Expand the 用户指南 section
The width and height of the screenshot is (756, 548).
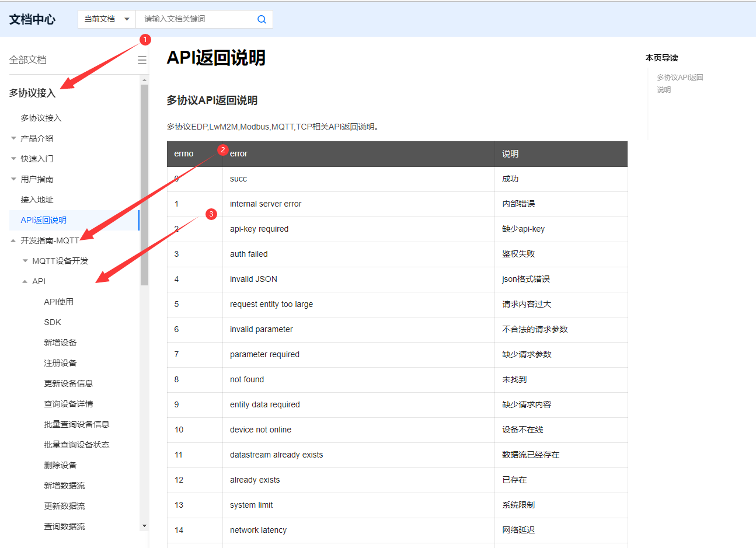(39, 179)
